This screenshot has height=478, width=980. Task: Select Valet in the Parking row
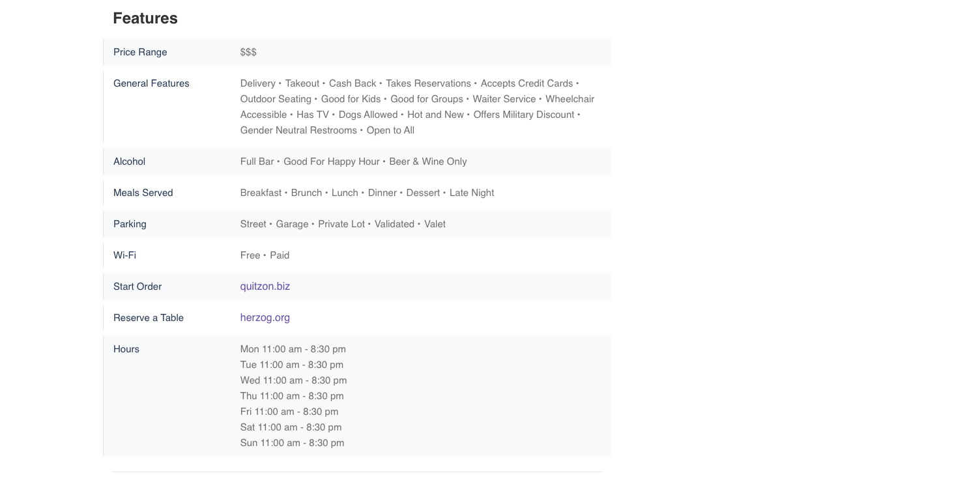point(435,224)
